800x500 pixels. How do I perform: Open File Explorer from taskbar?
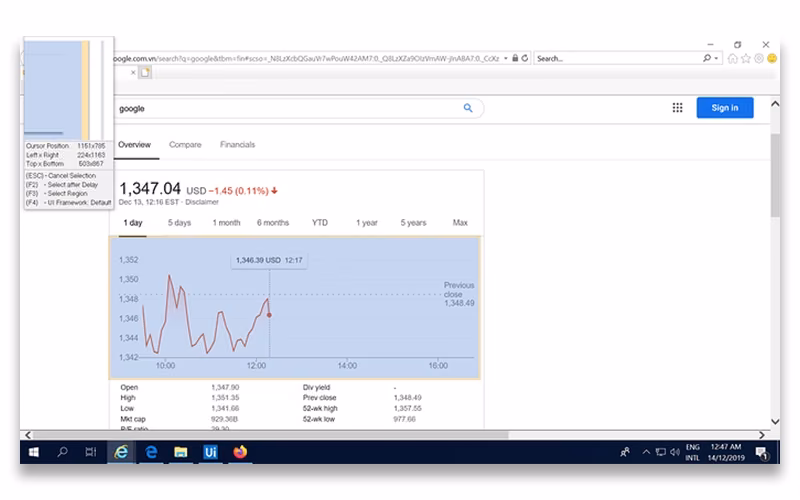tap(181, 452)
